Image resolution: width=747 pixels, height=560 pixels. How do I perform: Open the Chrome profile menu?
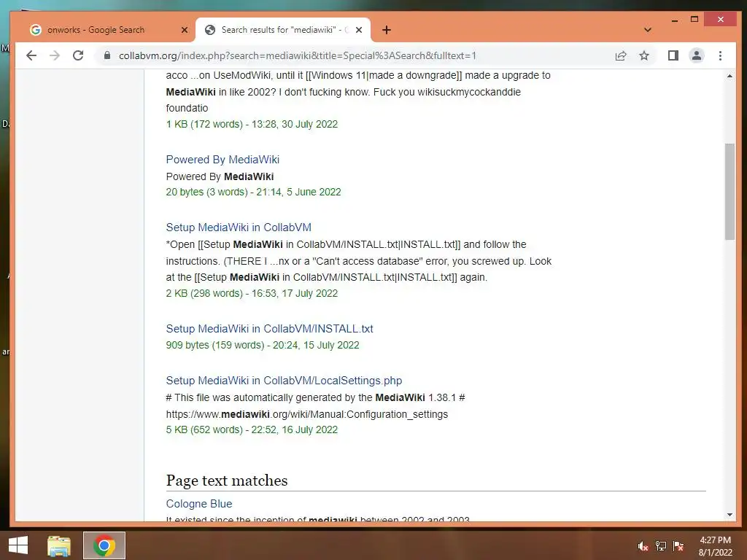point(697,55)
